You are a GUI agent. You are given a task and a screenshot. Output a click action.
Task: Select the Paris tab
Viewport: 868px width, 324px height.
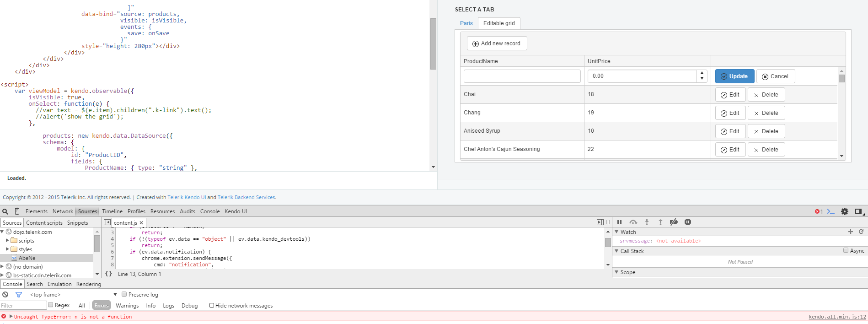(x=466, y=23)
